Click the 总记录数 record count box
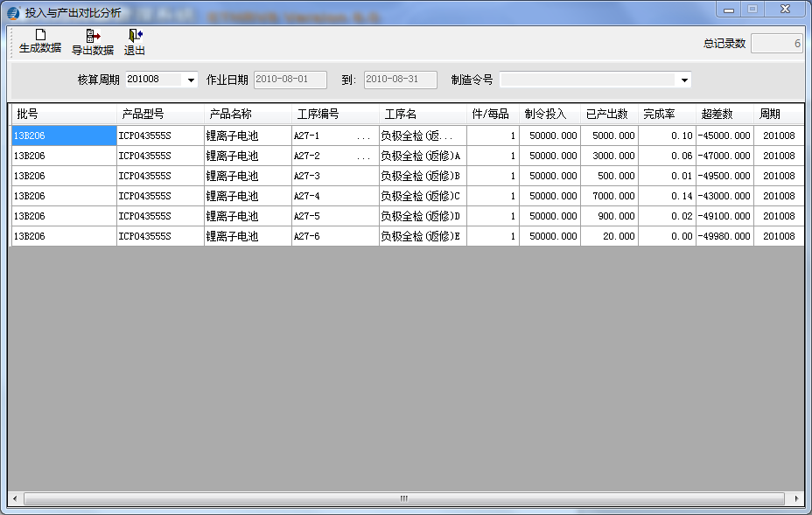Image resolution: width=812 pixels, height=515 pixels. click(777, 42)
